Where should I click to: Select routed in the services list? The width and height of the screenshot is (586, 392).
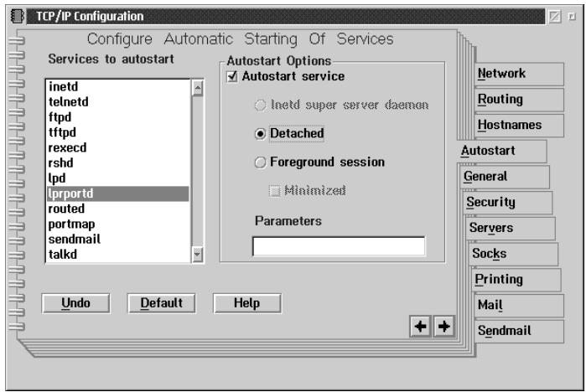pos(117,209)
